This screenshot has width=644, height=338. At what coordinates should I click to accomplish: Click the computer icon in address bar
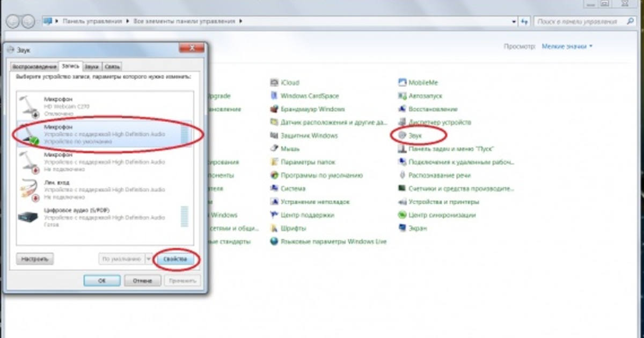point(48,21)
